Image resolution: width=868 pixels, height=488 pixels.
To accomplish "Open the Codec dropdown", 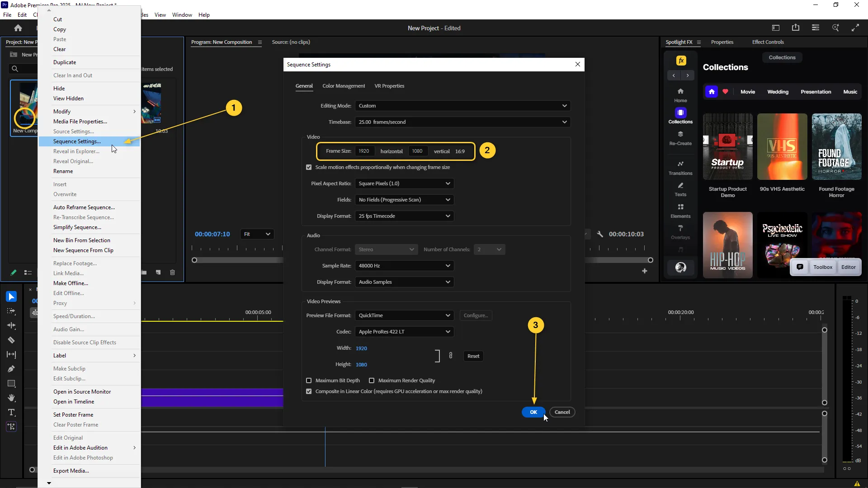I will 404,332.
